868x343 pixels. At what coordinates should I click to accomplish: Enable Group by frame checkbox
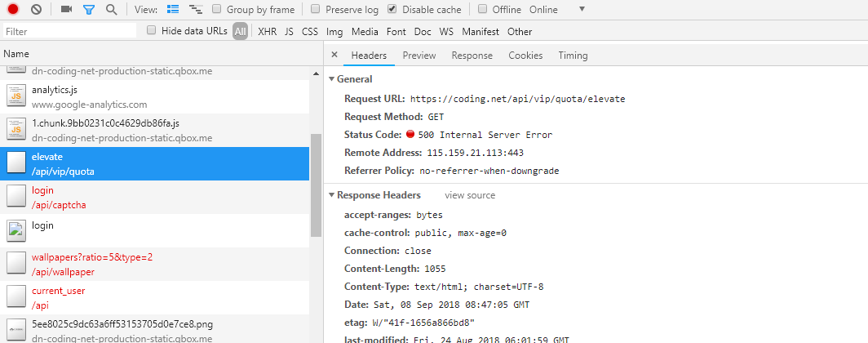(217, 10)
